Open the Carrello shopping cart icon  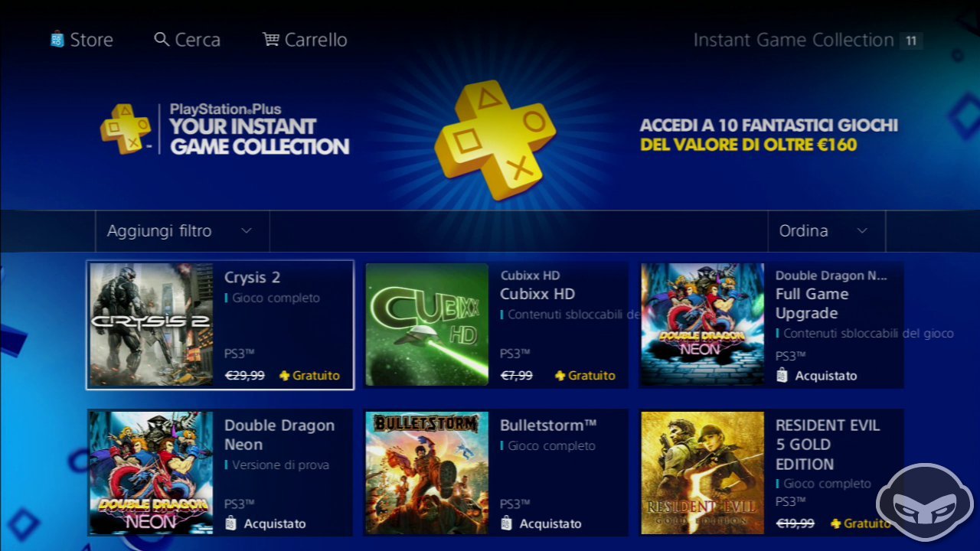click(271, 39)
